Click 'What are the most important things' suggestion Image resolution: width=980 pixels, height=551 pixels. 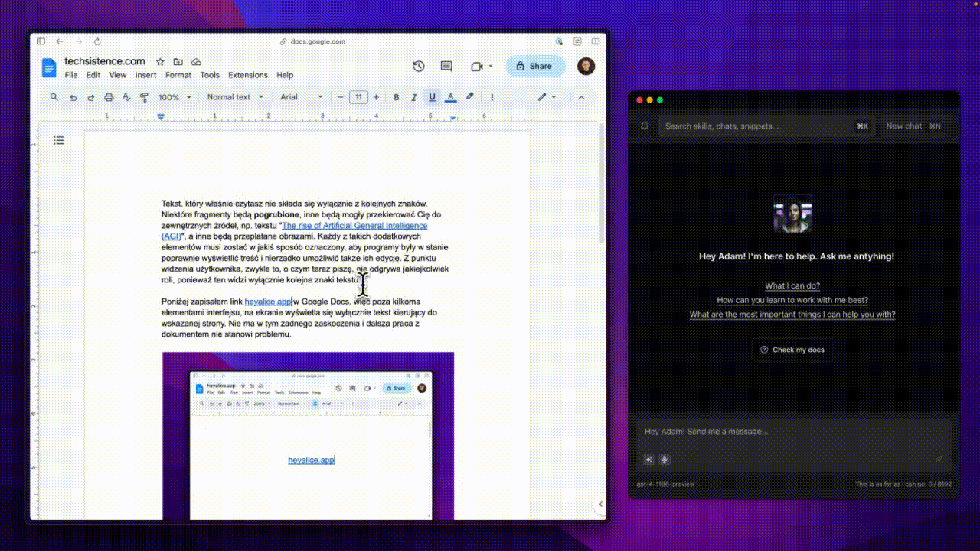pyautogui.click(x=792, y=315)
